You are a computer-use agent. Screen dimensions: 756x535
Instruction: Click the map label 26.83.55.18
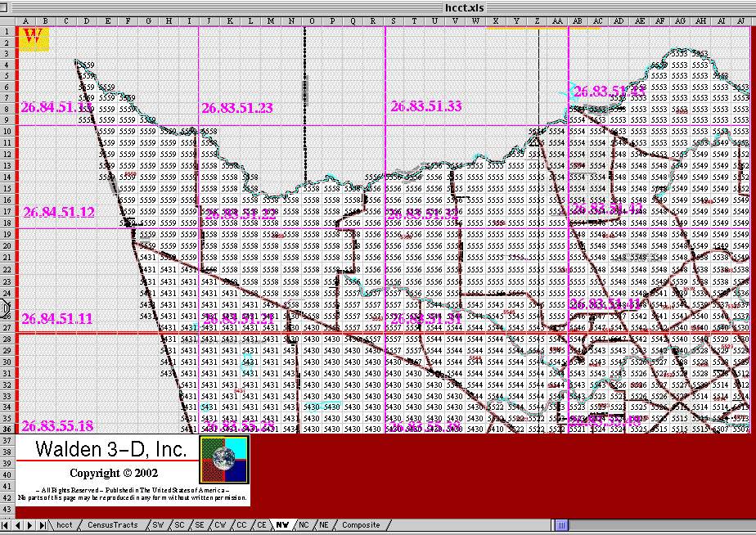pyautogui.click(x=57, y=426)
